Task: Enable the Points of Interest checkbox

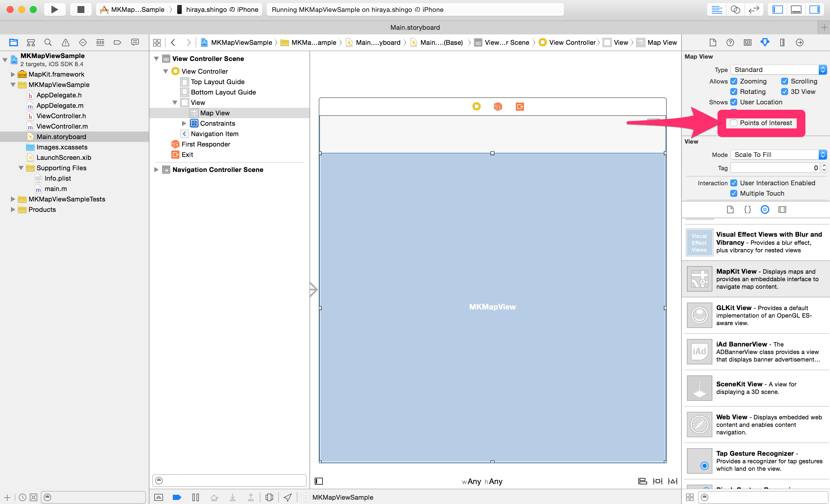Action: [x=734, y=123]
